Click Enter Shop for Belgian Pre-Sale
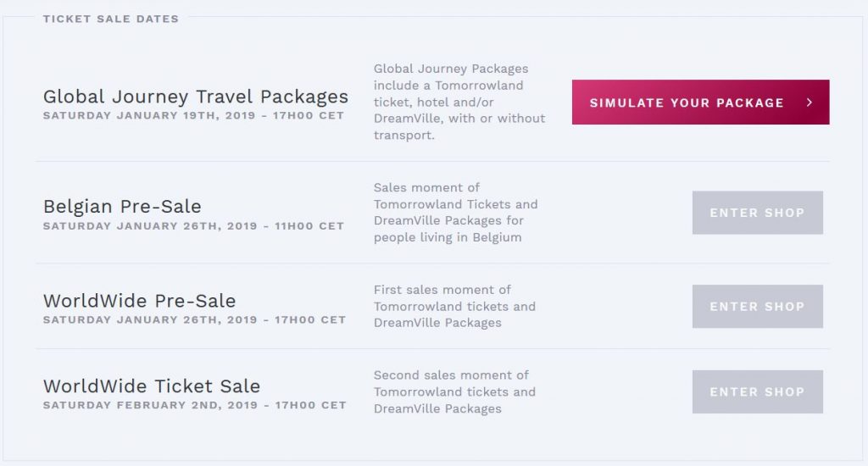The image size is (868, 466). click(x=757, y=213)
